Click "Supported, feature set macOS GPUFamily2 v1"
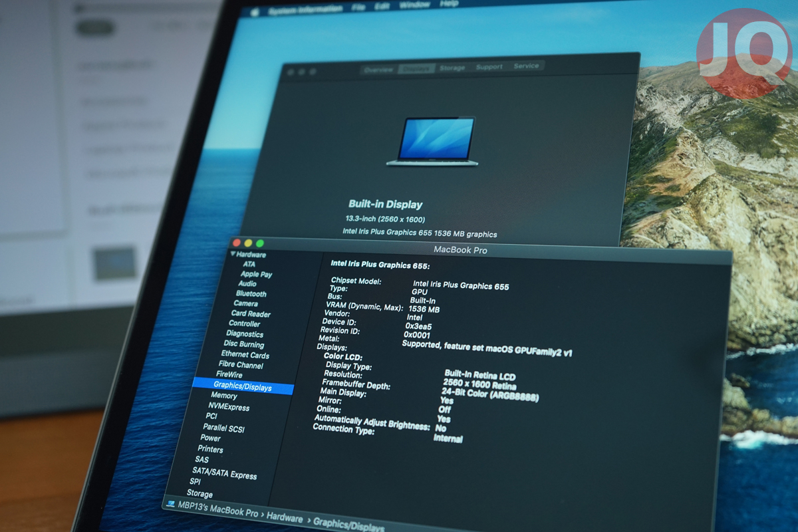 click(487, 348)
